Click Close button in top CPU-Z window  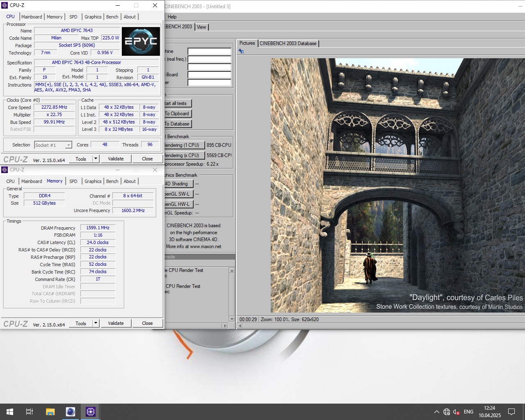pos(147,159)
